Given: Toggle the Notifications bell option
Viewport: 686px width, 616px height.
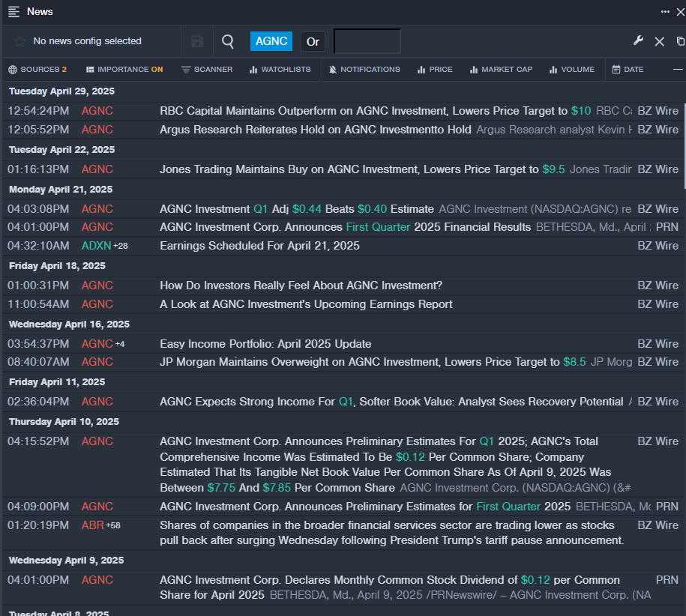Looking at the screenshot, I should click(364, 70).
